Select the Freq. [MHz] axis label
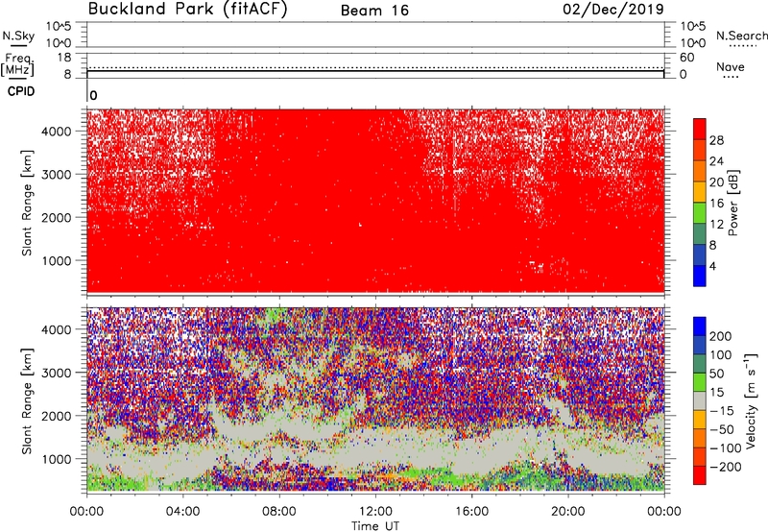This screenshot has height=532, width=768. point(17,64)
